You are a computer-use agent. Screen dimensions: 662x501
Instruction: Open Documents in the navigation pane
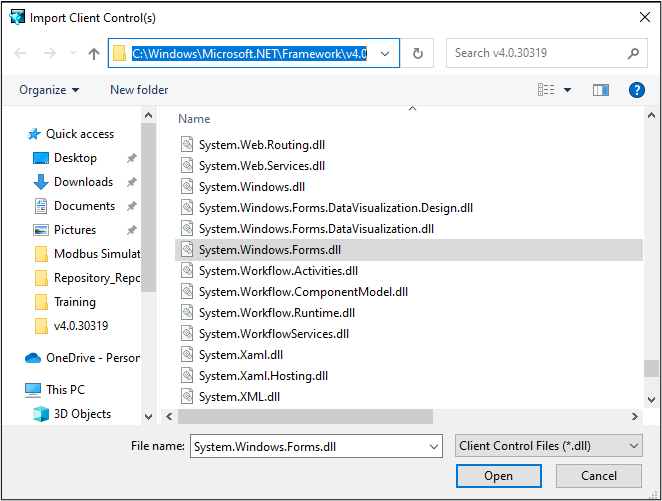tap(74, 206)
